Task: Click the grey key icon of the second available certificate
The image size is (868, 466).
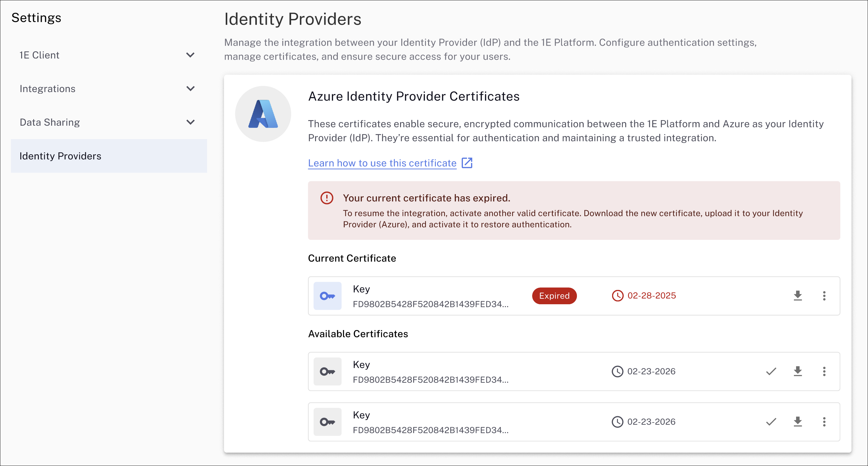Action: coord(327,422)
